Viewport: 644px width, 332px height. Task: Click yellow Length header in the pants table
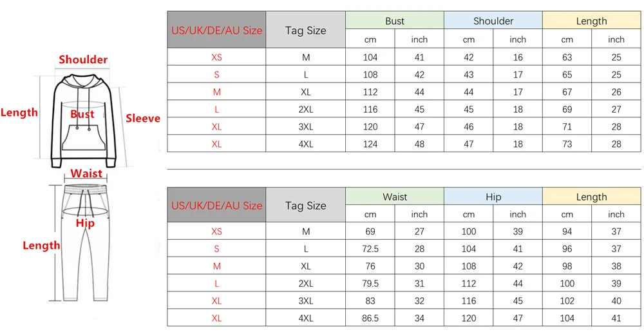click(591, 197)
